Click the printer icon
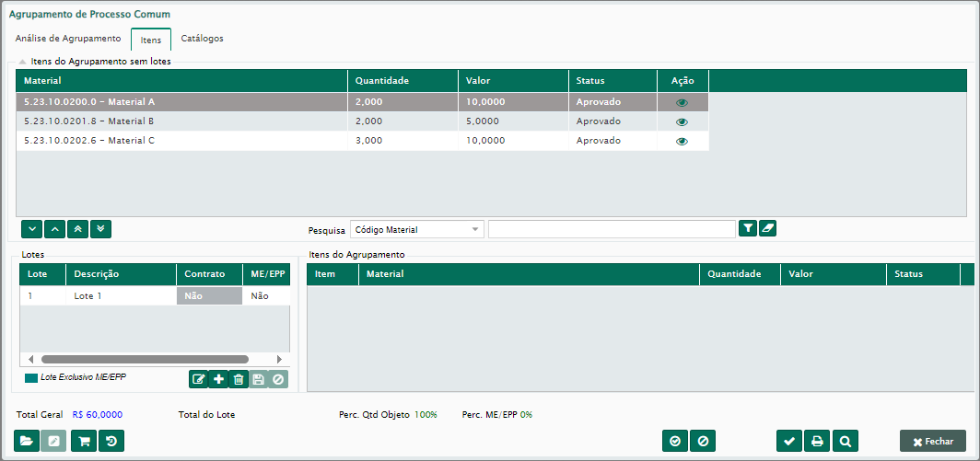The width and height of the screenshot is (980, 461). pos(817,441)
